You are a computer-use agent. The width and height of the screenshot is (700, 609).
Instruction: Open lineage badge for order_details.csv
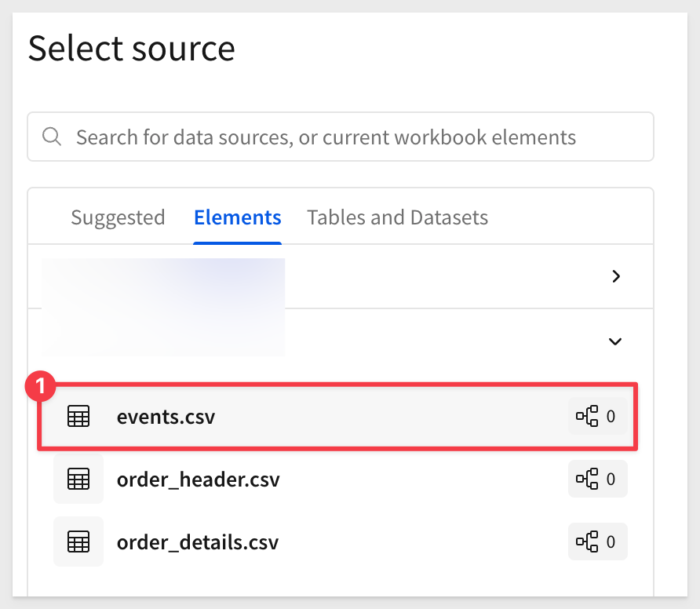(x=598, y=542)
